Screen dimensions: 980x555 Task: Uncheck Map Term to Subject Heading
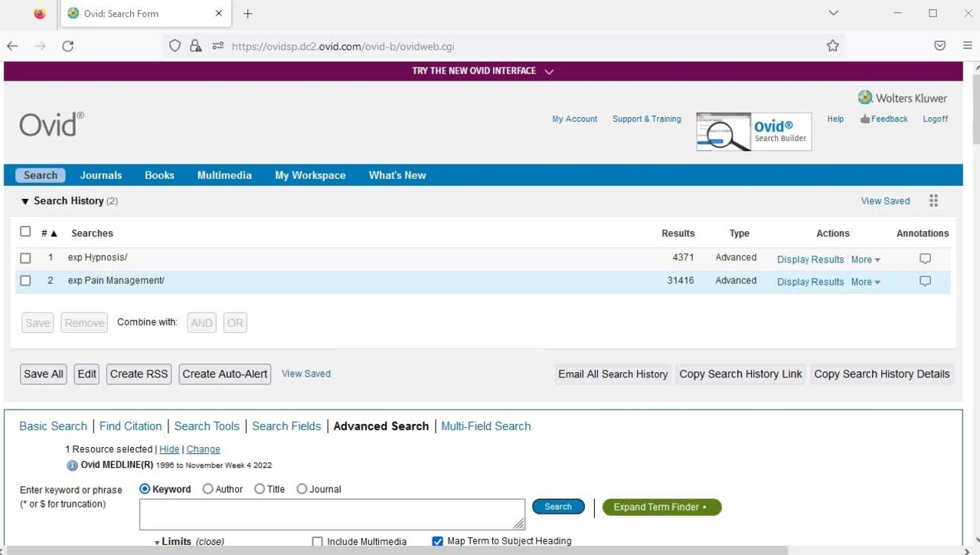pos(437,541)
